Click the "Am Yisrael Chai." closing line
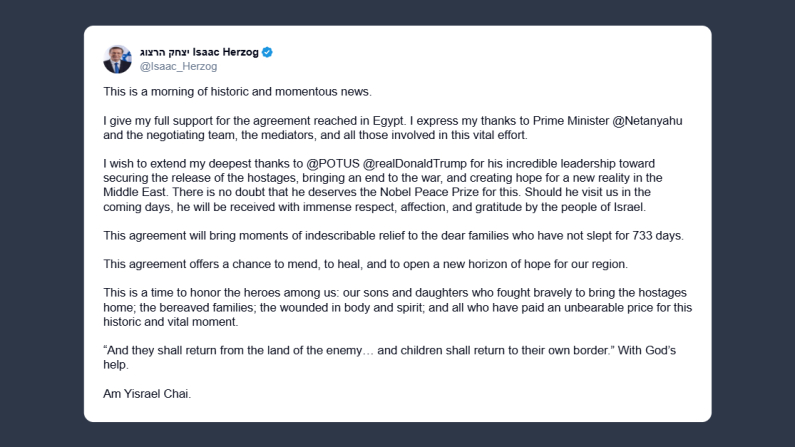Viewport: 795px width, 447px height. (x=147, y=393)
